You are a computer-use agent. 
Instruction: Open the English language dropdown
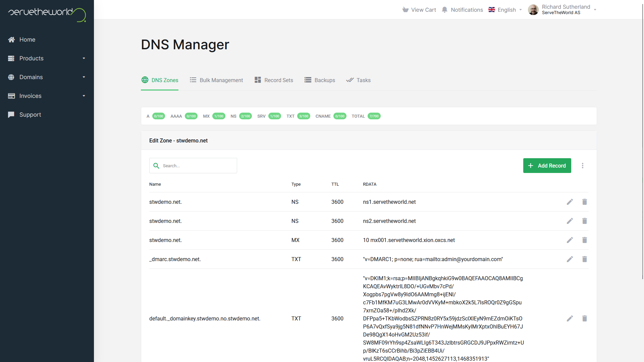coord(505,10)
